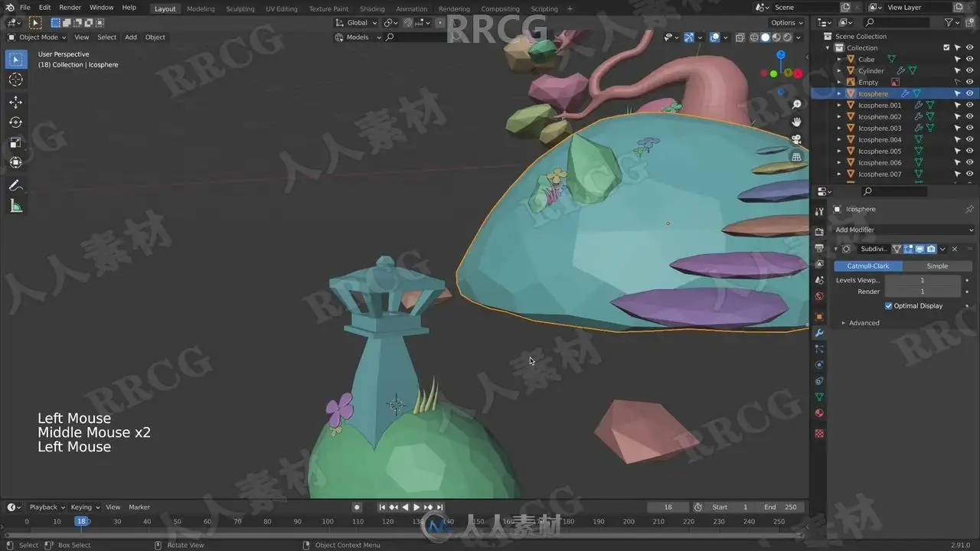Activate the Scale tool

pos(16,142)
